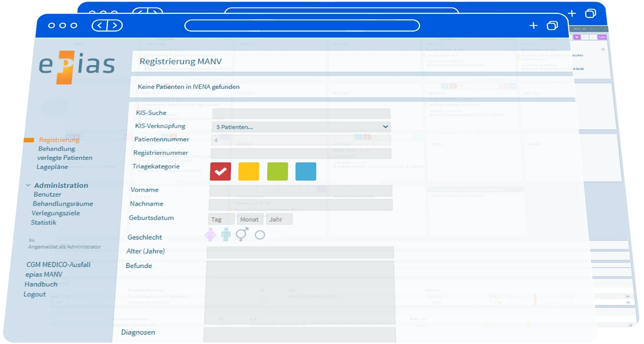Click the epias logo

77,67
